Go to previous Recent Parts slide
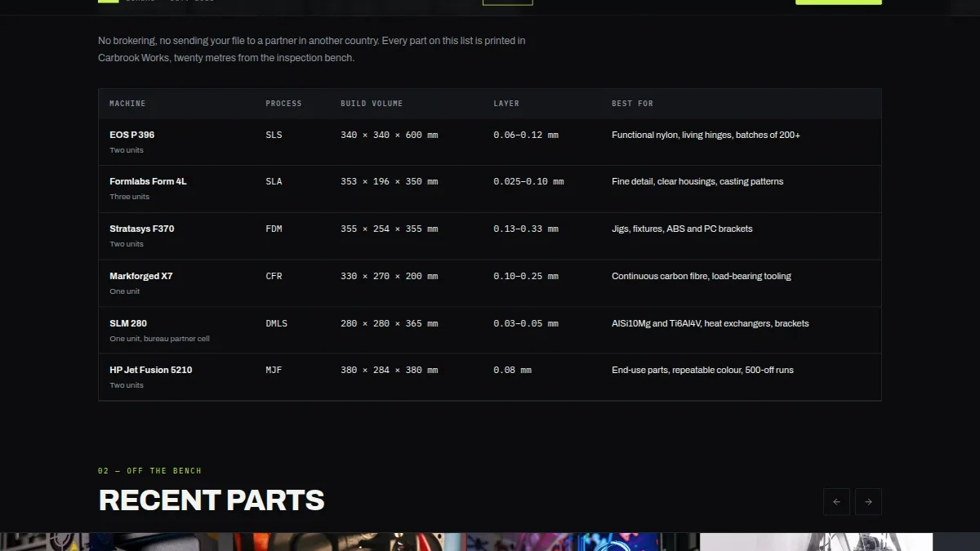Image resolution: width=980 pixels, height=551 pixels. point(836,502)
